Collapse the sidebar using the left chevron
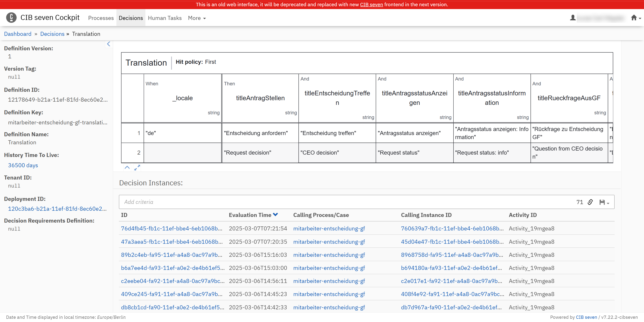The height and width of the screenshot is (322, 644). pyautogui.click(x=108, y=44)
